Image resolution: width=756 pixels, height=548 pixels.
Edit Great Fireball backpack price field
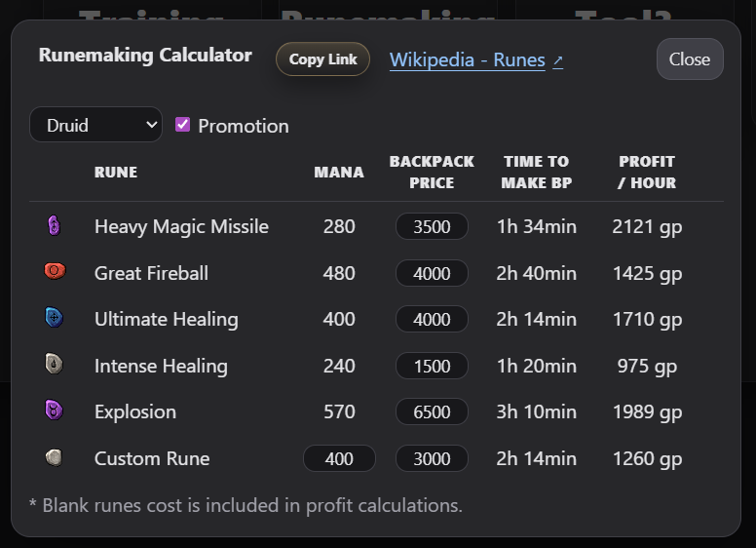click(432, 273)
